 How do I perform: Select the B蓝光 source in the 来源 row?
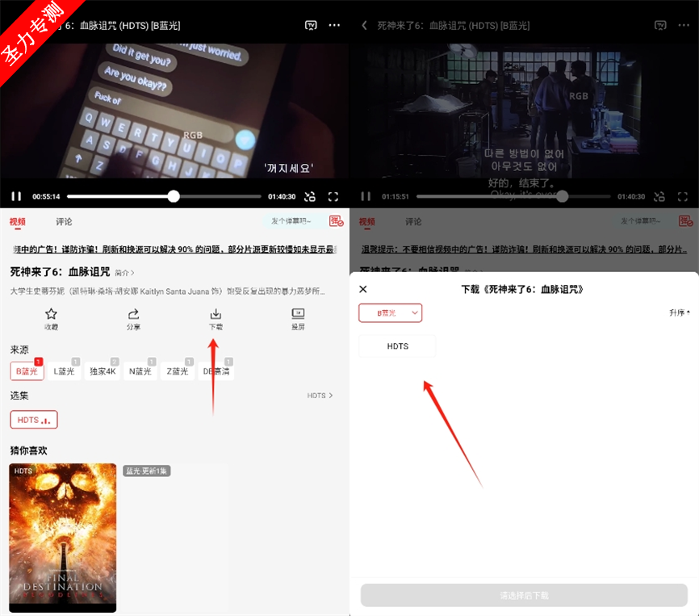[x=27, y=371]
